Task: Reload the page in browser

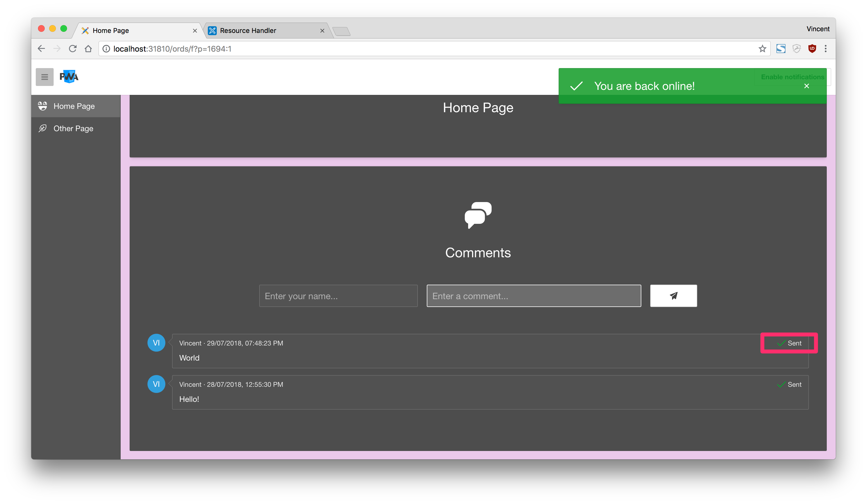Action: [73, 49]
